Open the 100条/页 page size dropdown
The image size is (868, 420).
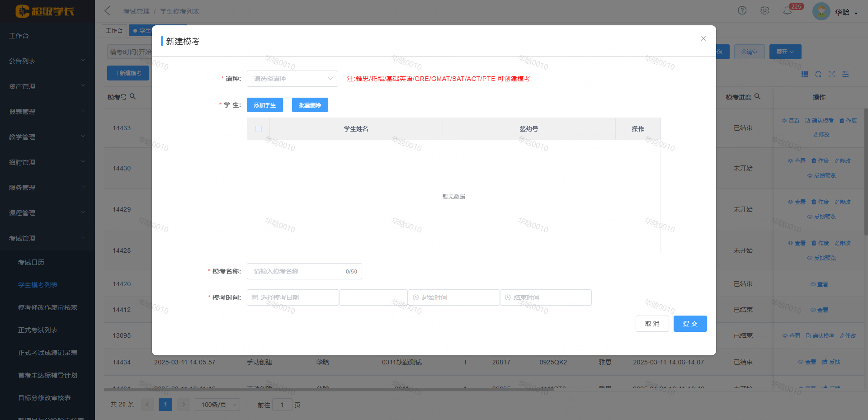(217, 405)
